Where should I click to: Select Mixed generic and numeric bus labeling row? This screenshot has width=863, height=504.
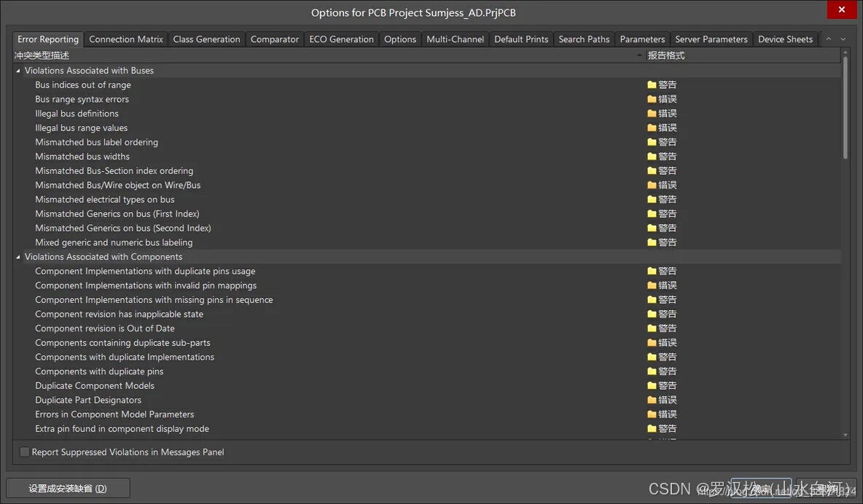click(426, 242)
